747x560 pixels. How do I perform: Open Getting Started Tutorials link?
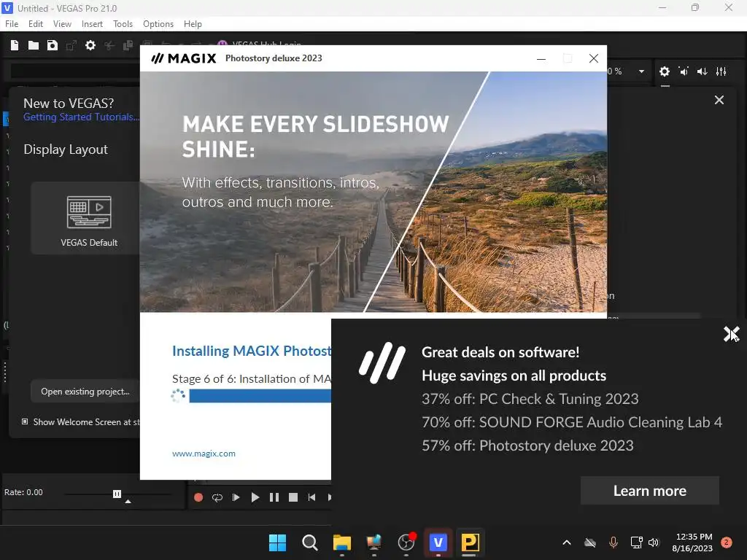82,117
